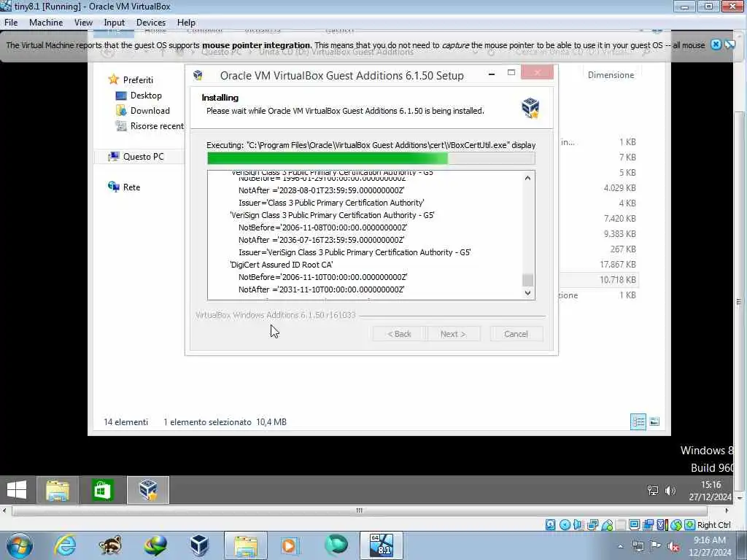Click the tiny8.1 VM taskbar button
This screenshot has height=560, width=747.
pos(381,545)
